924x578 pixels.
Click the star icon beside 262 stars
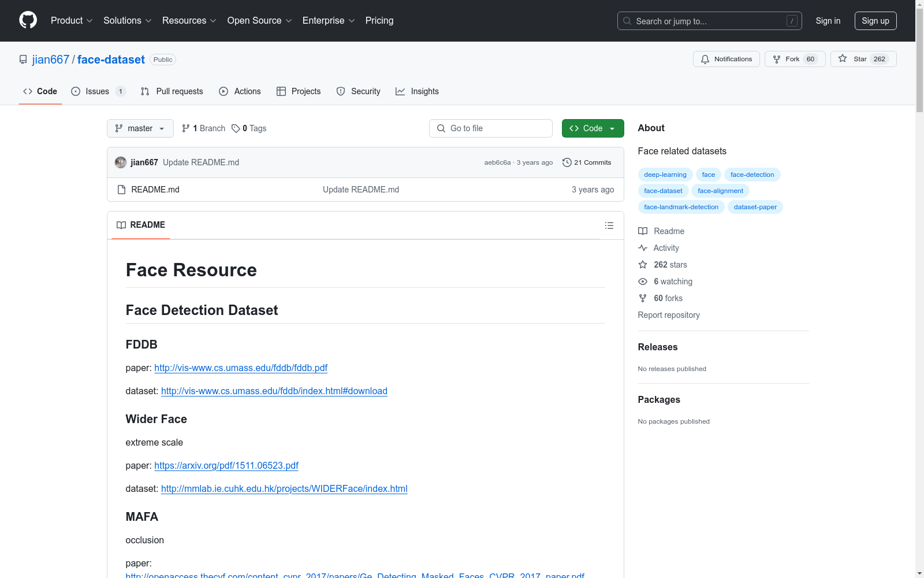(x=643, y=265)
